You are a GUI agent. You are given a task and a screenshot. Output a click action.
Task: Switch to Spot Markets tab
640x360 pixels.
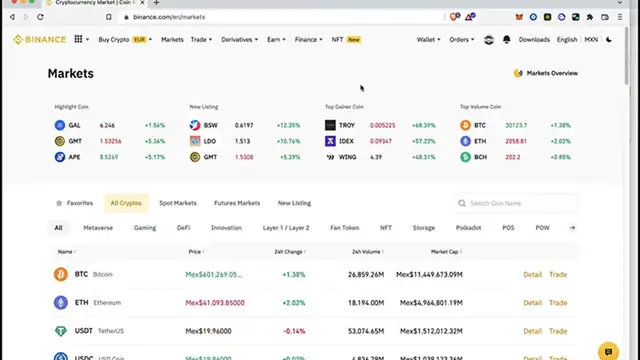tap(178, 203)
